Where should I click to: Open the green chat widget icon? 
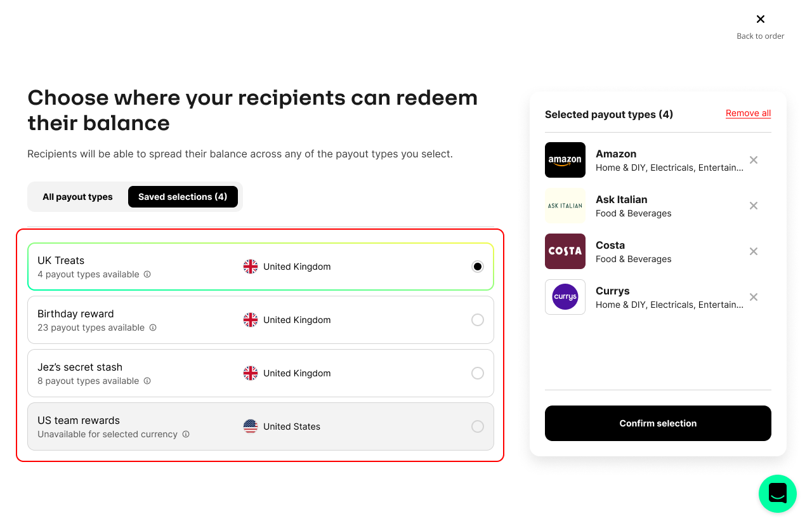[778, 494]
